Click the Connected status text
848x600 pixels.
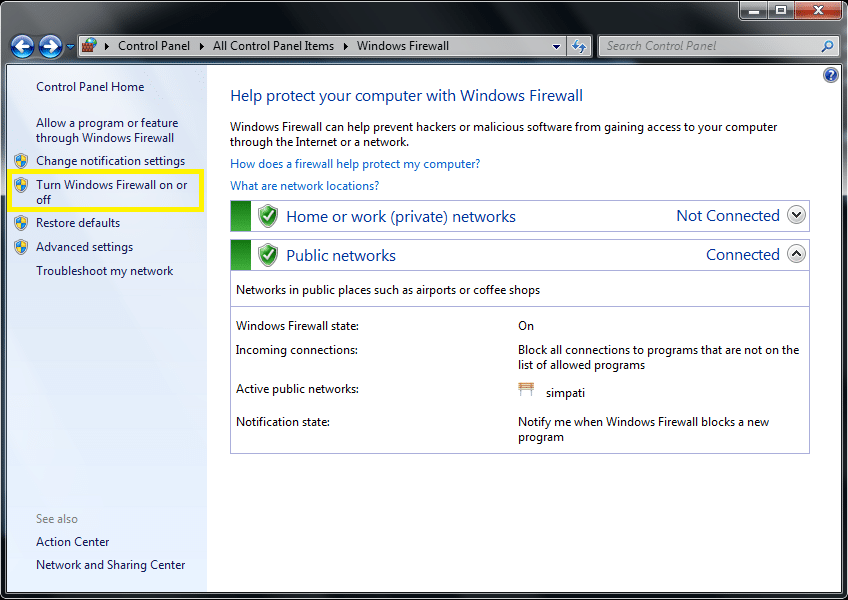[743, 254]
